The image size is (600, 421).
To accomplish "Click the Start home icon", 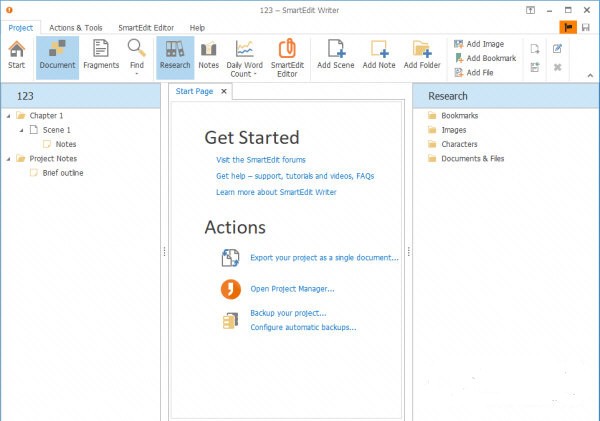I will [16, 55].
